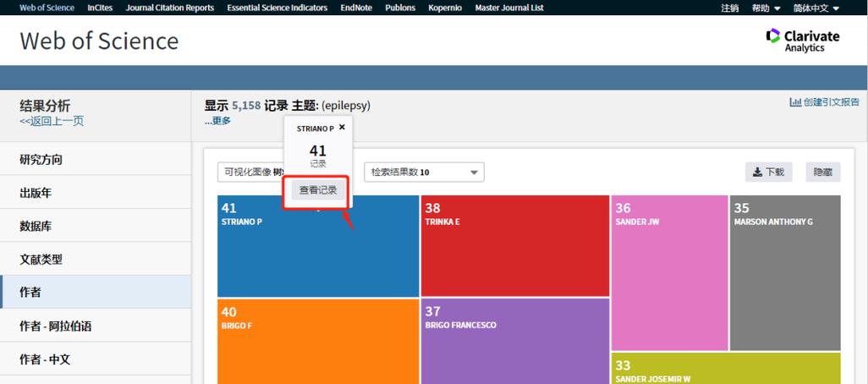Open EndNote from the top navigation
Image resolution: width=868 pixels, height=384 pixels.
click(356, 8)
